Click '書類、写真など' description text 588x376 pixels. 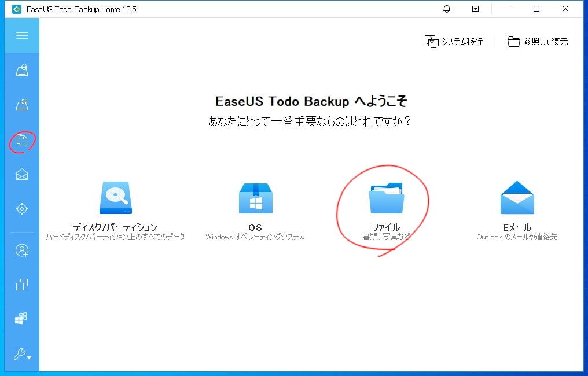coord(386,237)
